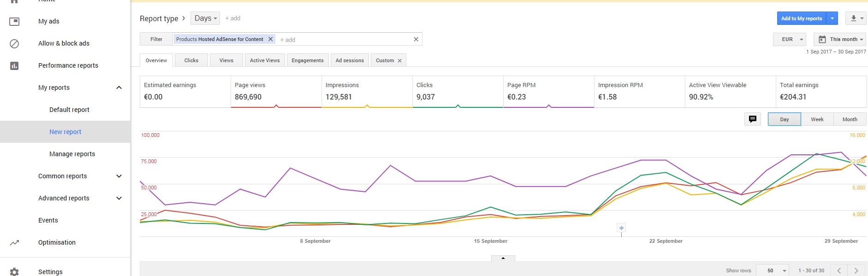
Task: Open the Days report type dropdown
Action: point(205,18)
